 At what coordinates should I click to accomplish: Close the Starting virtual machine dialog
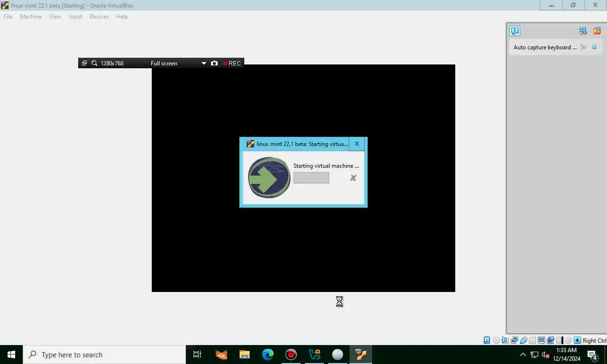[357, 144]
